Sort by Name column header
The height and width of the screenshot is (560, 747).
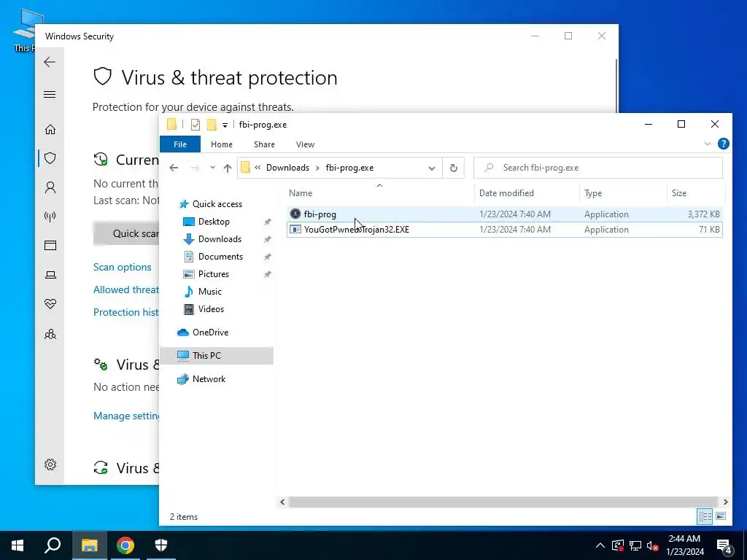[x=380, y=192]
